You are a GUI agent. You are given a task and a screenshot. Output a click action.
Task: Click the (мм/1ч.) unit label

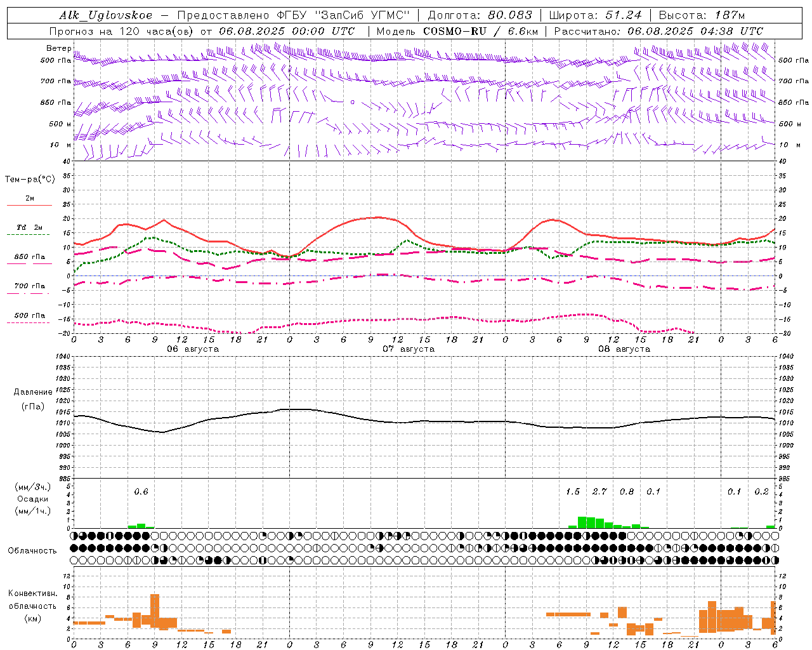(x=32, y=511)
